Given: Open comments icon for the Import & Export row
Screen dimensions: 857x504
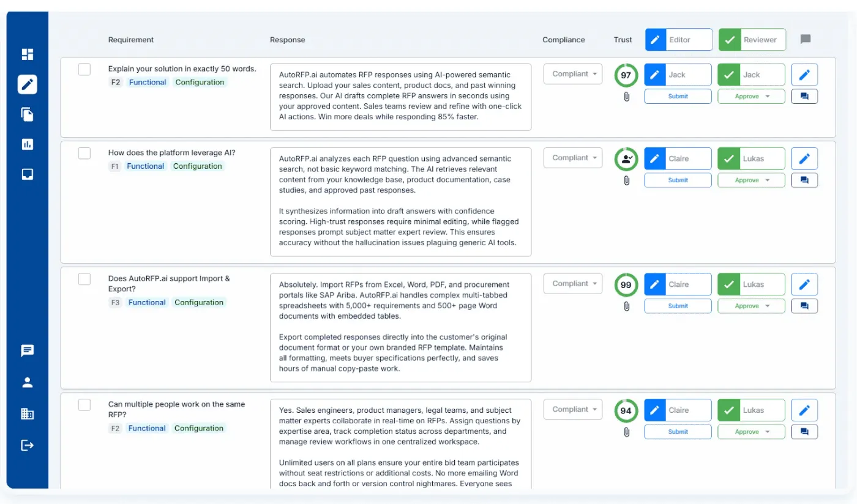Looking at the screenshot, I should click(x=804, y=306).
